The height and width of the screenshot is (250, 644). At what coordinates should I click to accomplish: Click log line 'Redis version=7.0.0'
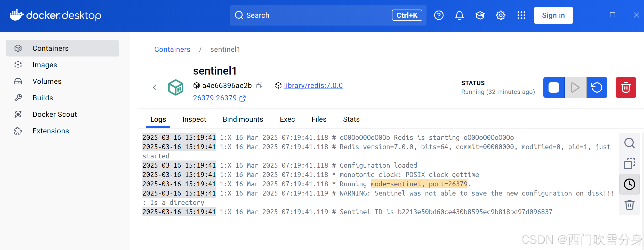point(376,151)
